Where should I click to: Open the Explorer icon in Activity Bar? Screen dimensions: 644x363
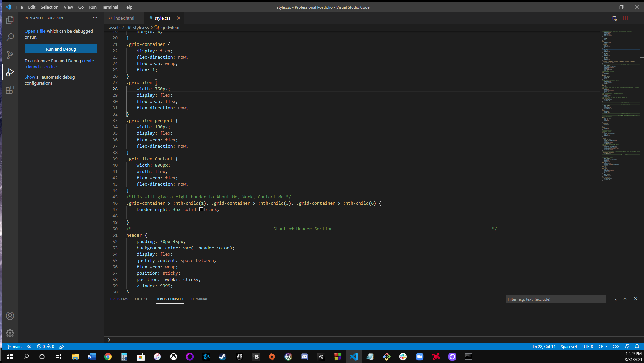click(x=10, y=20)
